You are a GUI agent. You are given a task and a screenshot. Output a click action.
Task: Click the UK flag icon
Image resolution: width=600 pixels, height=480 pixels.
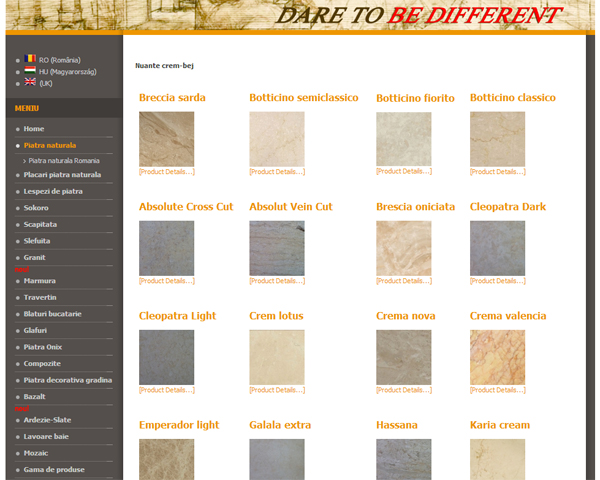tap(30, 83)
